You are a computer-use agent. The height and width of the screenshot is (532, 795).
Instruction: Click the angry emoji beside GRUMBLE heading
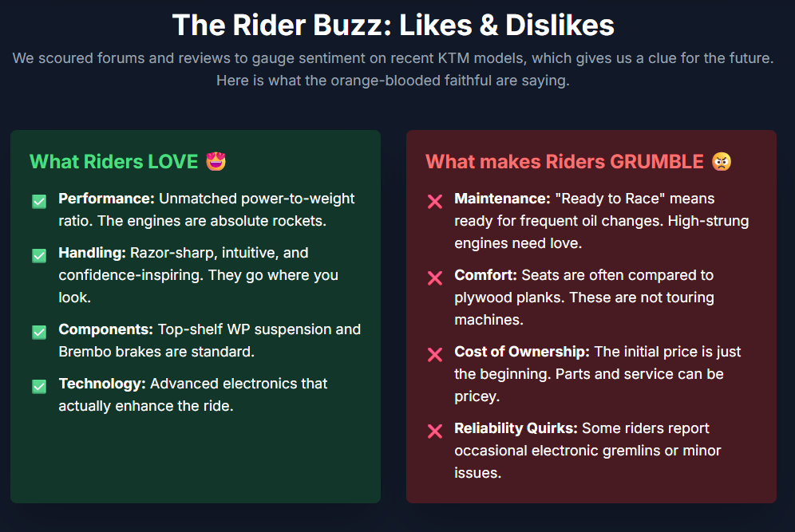722,161
